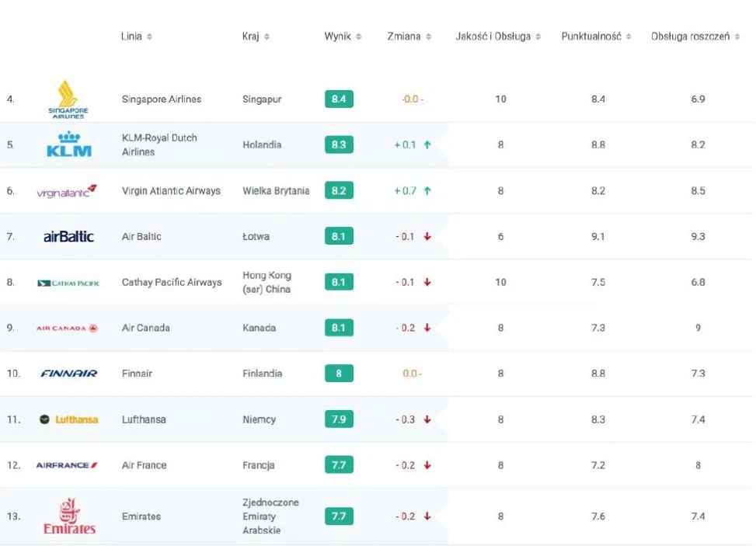Click Air France punctuality value 7.2
Screen dimensions: 756x546
[597, 465]
